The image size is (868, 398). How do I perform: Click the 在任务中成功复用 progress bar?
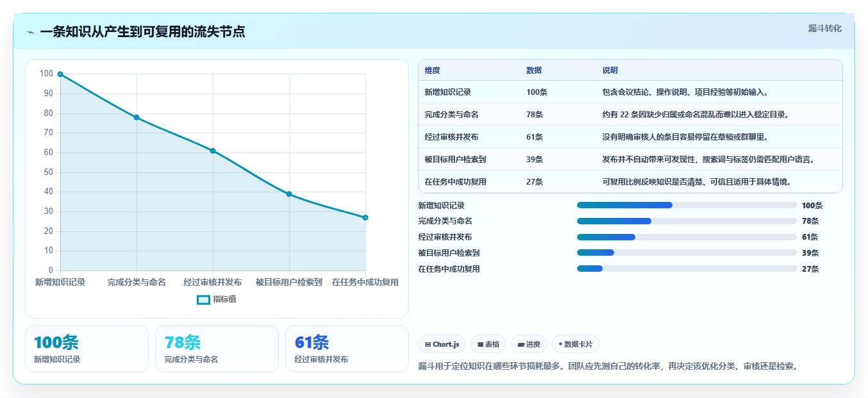coord(687,269)
